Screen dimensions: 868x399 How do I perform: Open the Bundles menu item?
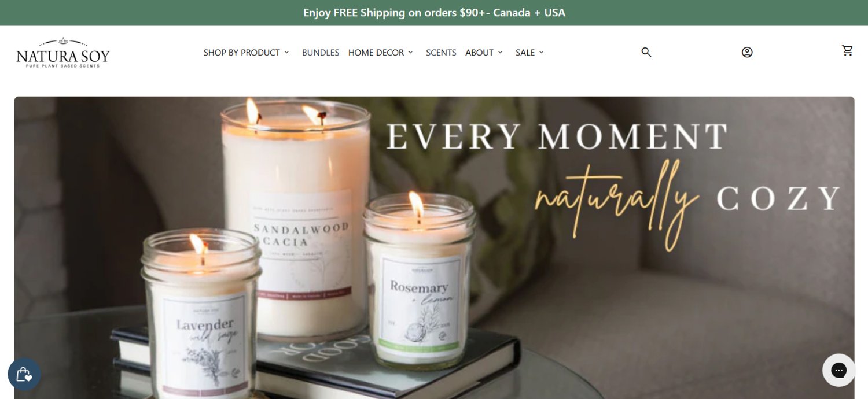tap(321, 53)
